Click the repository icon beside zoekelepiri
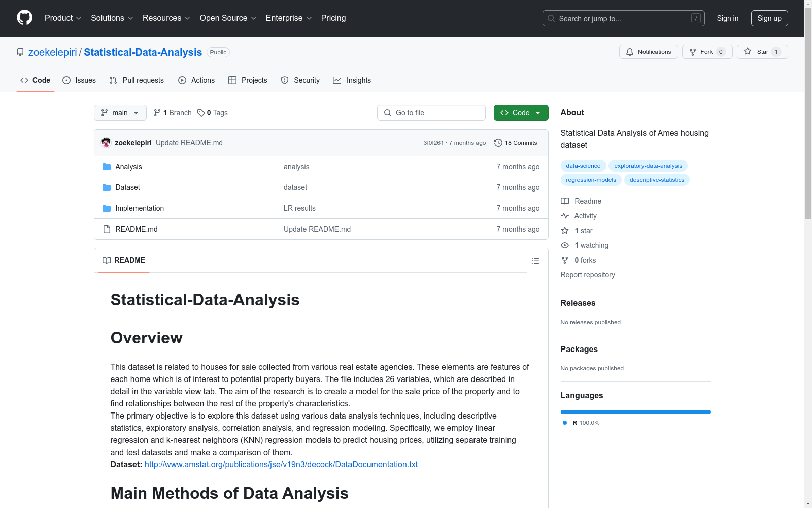The image size is (812, 508). (x=20, y=52)
